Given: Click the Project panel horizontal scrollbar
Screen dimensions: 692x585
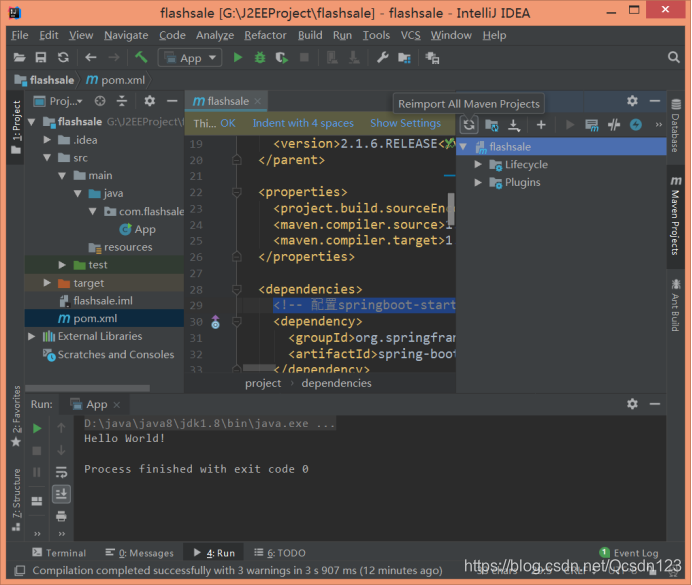Looking at the screenshot, I should [87, 388].
